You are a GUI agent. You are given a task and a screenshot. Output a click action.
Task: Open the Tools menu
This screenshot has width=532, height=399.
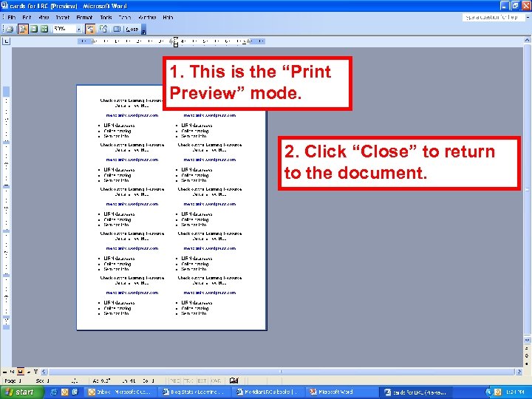click(106, 17)
